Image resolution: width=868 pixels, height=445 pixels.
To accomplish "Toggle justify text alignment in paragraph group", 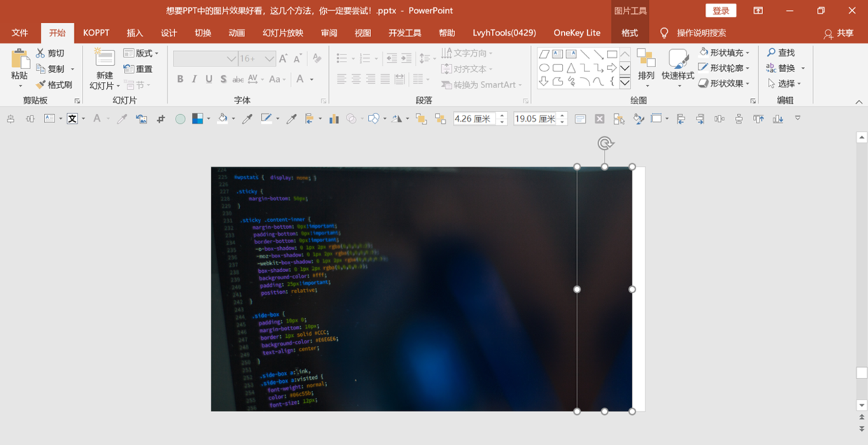I will coord(384,79).
